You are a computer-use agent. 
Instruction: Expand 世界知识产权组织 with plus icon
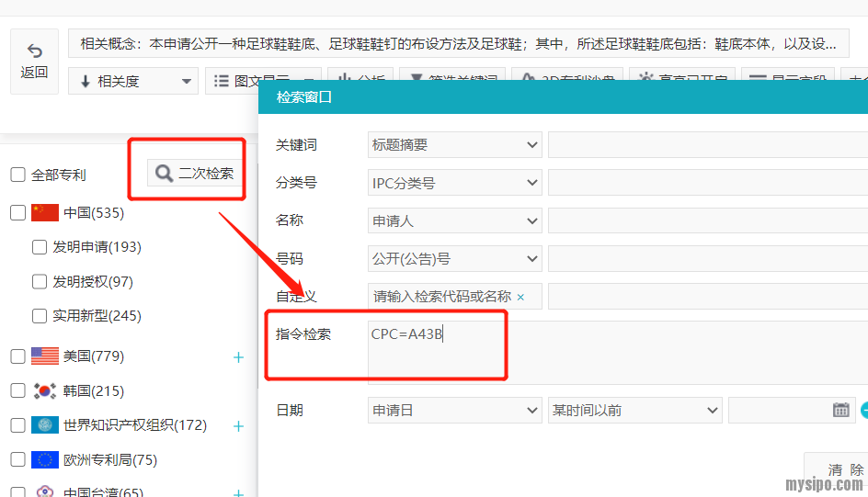pyautogui.click(x=238, y=425)
